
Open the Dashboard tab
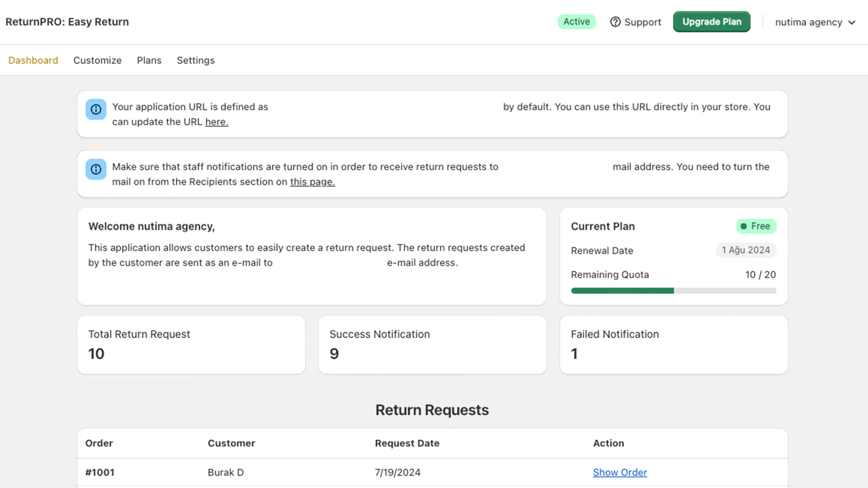[x=33, y=60]
